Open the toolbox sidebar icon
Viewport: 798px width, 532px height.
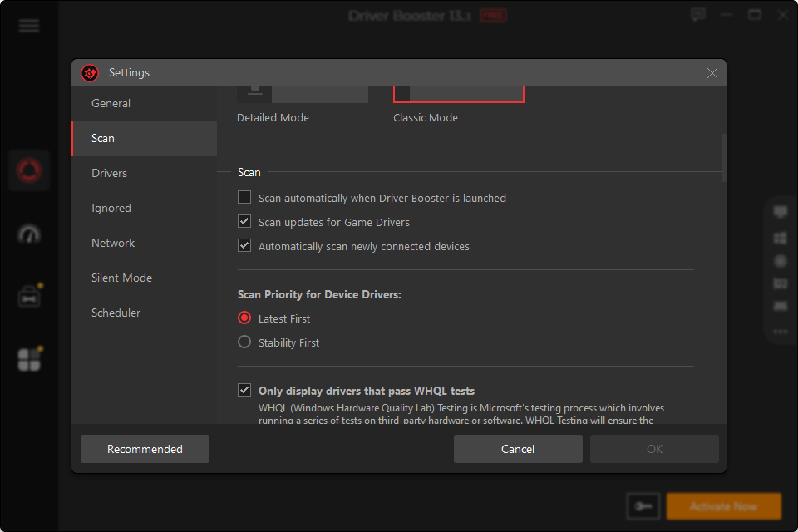(29, 297)
